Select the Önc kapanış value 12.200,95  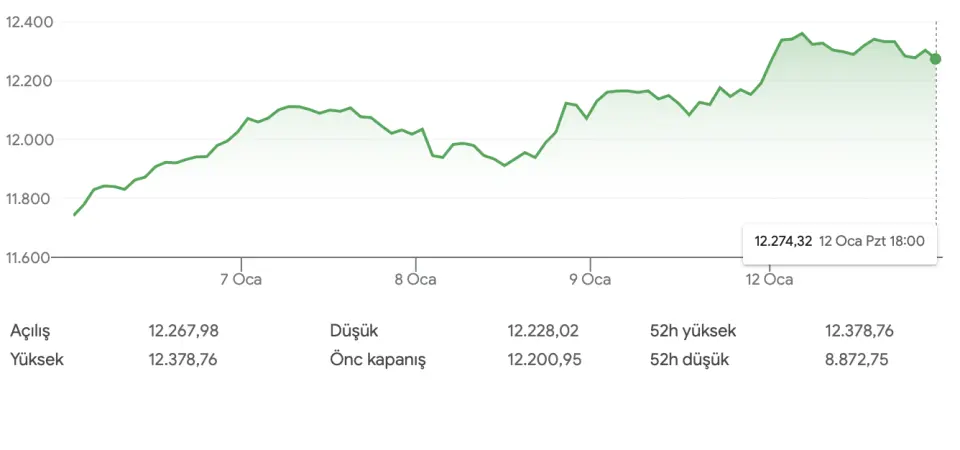click(543, 360)
